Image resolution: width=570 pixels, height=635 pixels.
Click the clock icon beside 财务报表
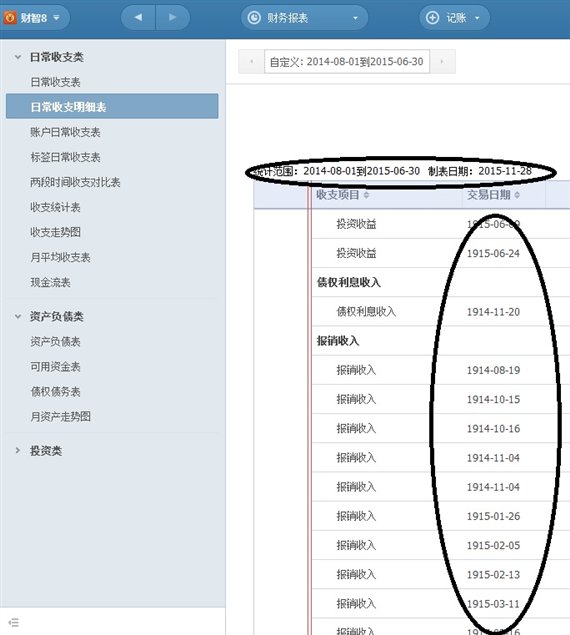coord(254,18)
